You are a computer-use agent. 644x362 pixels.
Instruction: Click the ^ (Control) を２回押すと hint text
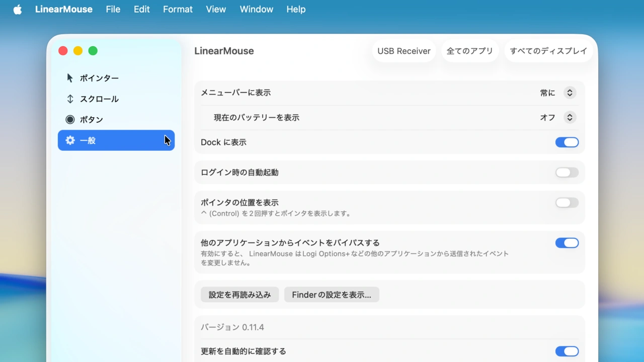(x=276, y=213)
